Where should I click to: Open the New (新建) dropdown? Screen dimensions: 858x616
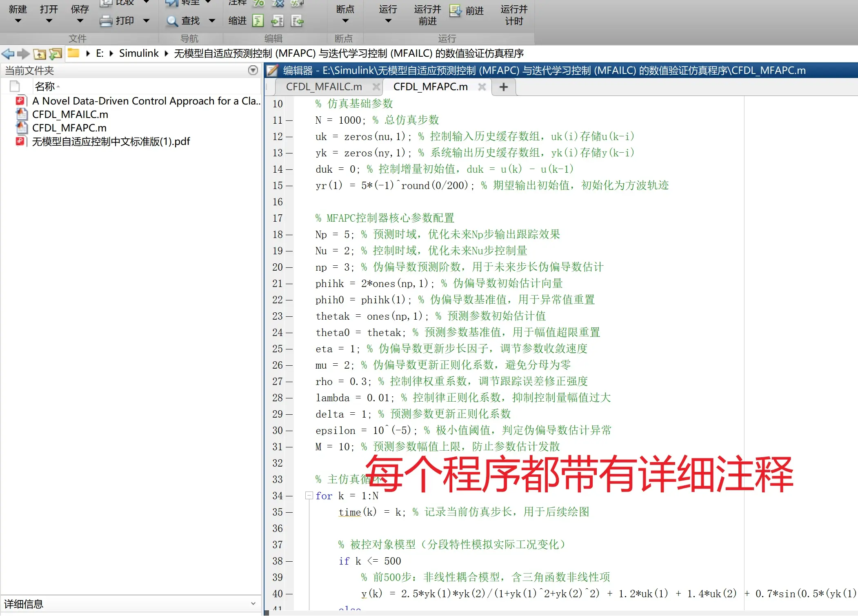[x=18, y=20]
